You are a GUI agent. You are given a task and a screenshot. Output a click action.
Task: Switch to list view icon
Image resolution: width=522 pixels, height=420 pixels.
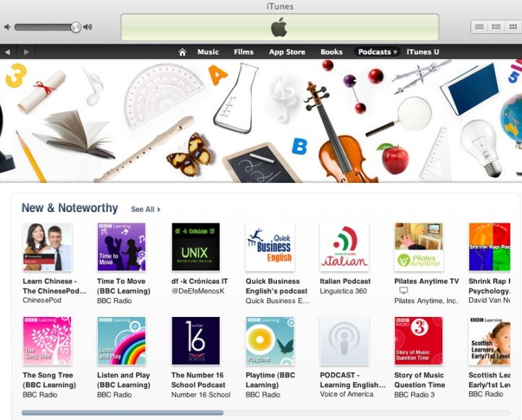click(x=479, y=27)
